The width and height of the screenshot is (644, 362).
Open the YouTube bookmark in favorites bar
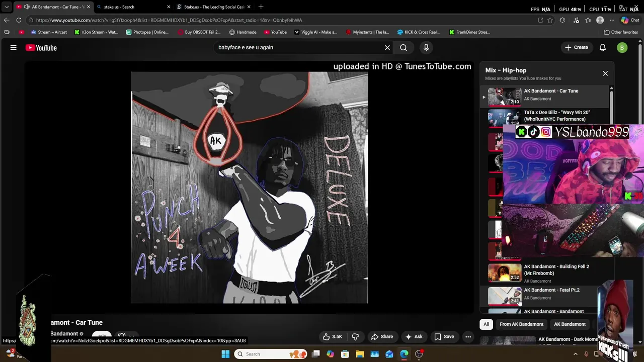point(275,32)
